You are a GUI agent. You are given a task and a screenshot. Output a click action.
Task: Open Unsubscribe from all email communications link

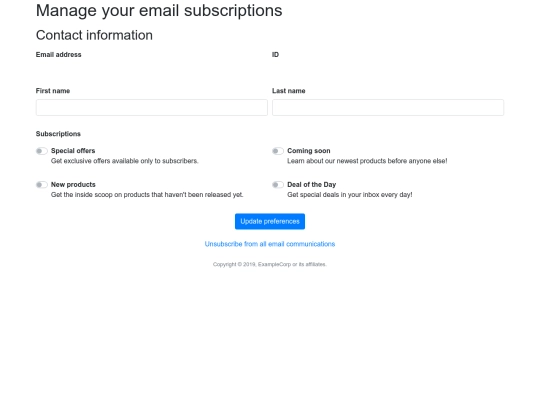pyautogui.click(x=270, y=244)
